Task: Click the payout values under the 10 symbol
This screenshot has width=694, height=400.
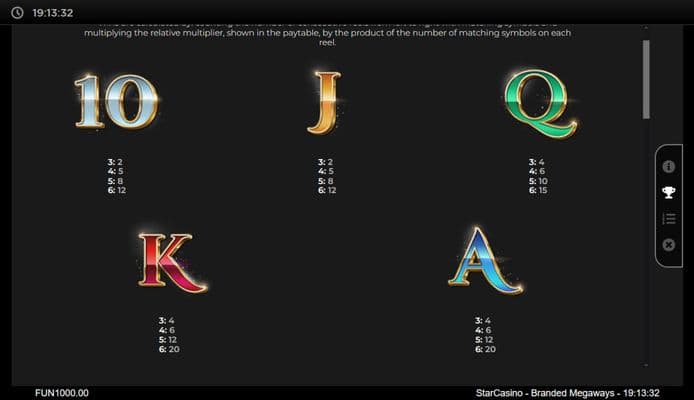Action: click(115, 176)
